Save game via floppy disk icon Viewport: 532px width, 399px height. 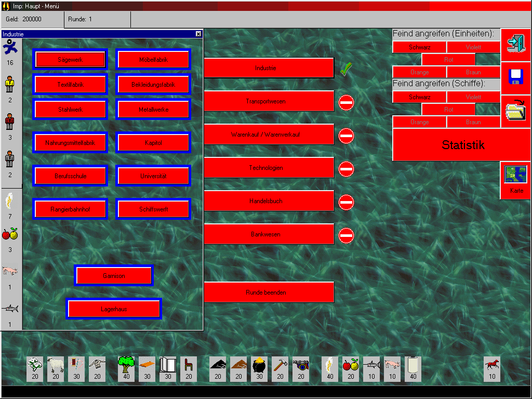tap(516, 77)
